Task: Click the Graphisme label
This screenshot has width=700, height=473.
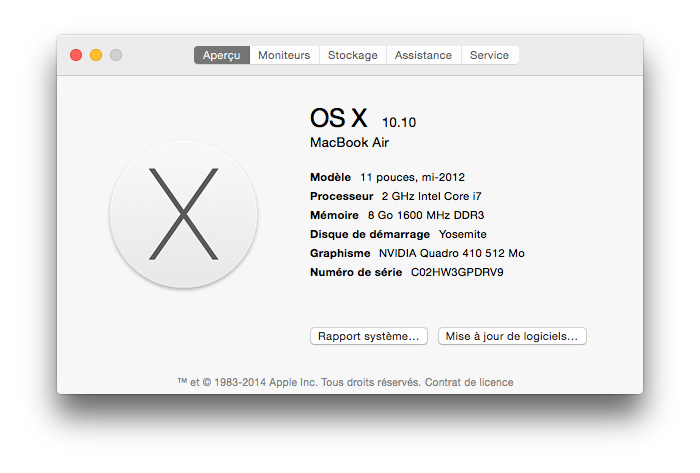Action: 340,253
